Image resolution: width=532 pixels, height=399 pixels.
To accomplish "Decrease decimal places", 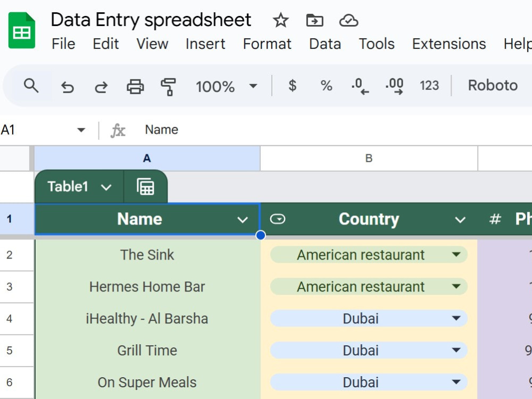I will click(360, 86).
